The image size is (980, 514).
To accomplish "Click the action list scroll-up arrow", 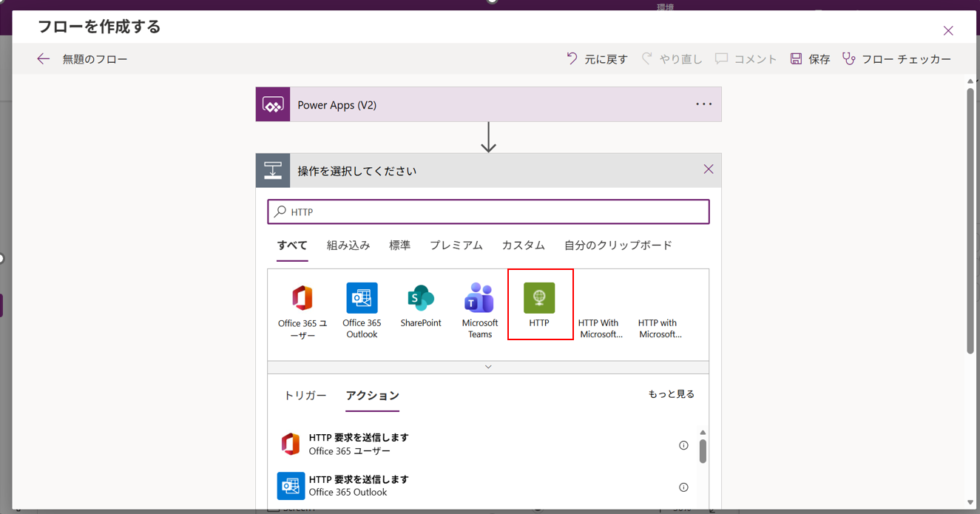I will pos(703,433).
